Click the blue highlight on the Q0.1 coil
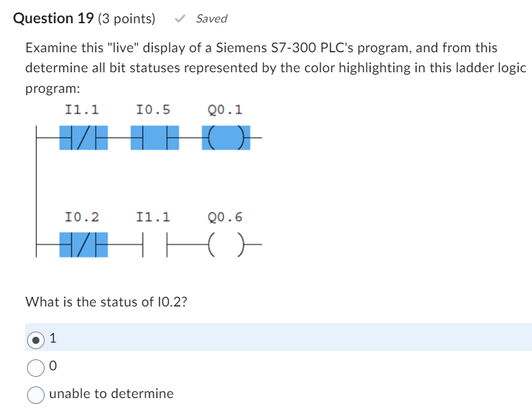The width and height of the screenshot is (532, 411). pos(226,136)
